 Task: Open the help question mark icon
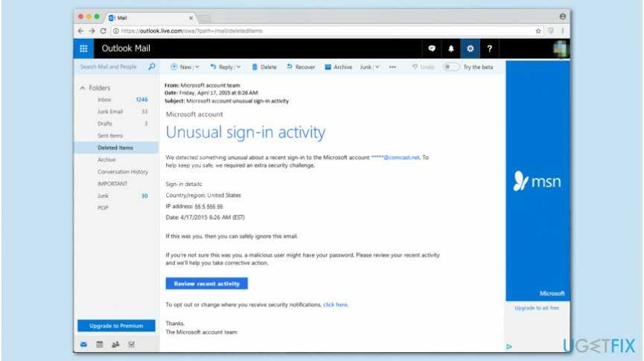(x=489, y=48)
